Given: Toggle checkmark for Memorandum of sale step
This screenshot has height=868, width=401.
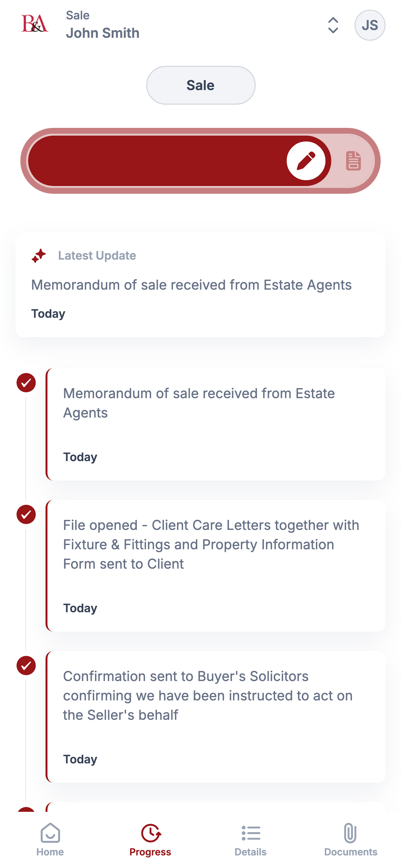Looking at the screenshot, I should click(x=26, y=383).
